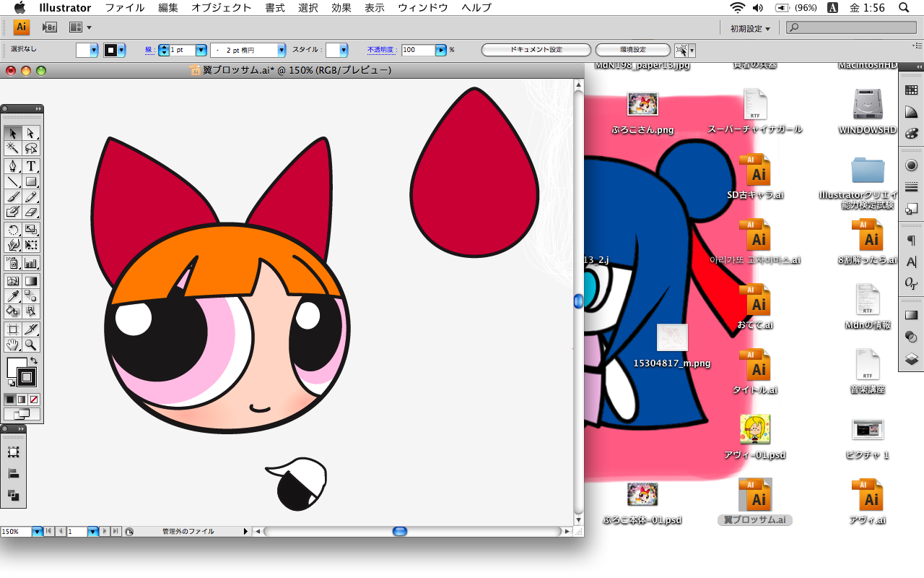Go to next artboard arrow in status bar

(x=105, y=531)
